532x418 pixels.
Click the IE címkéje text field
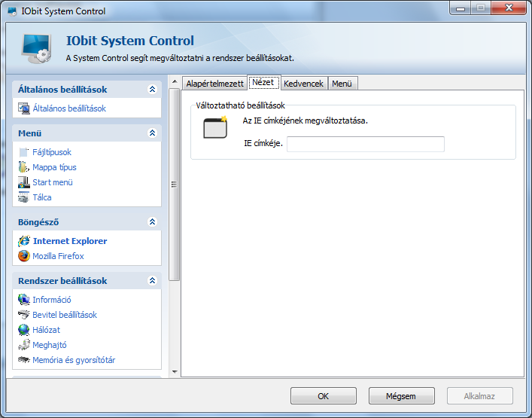(366, 144)
